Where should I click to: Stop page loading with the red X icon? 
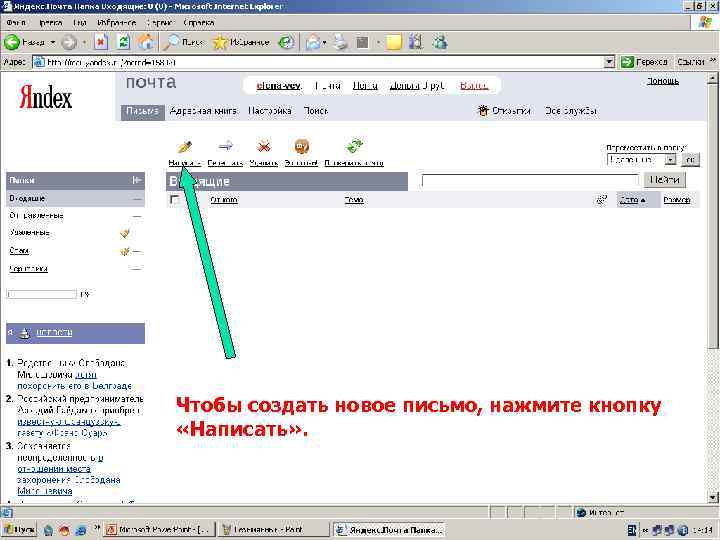click(x=101, y=43)
